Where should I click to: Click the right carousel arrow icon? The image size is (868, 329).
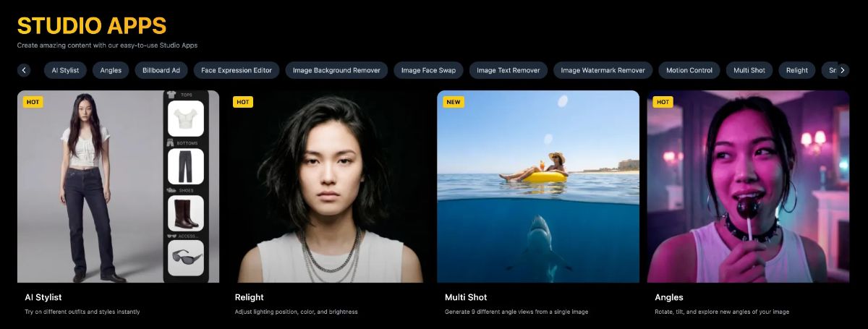842,70
